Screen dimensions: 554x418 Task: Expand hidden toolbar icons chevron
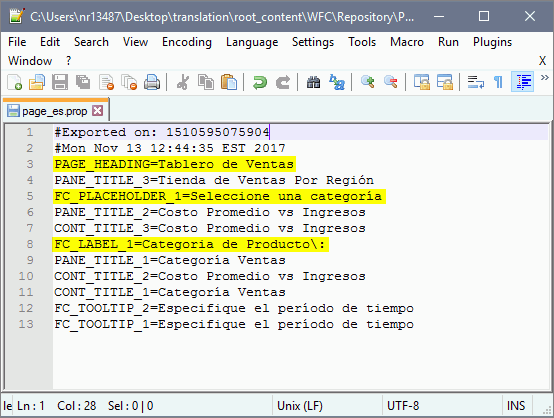coord(544,78)
